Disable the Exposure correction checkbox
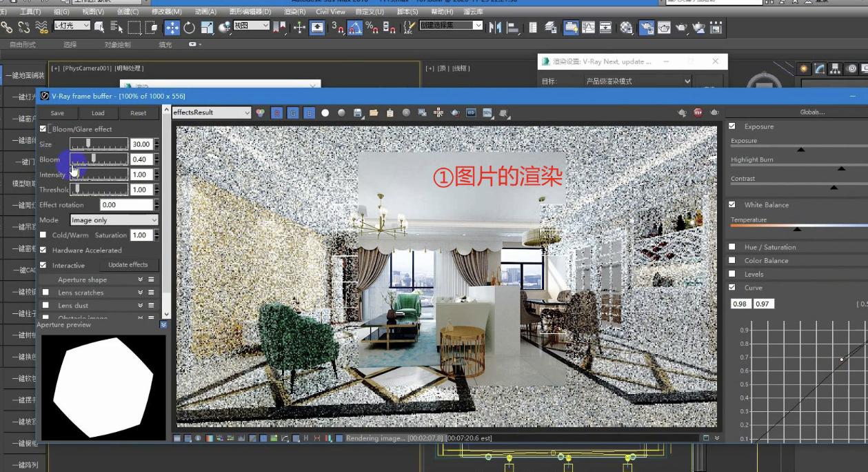868x472 pixels. [731, 126]
